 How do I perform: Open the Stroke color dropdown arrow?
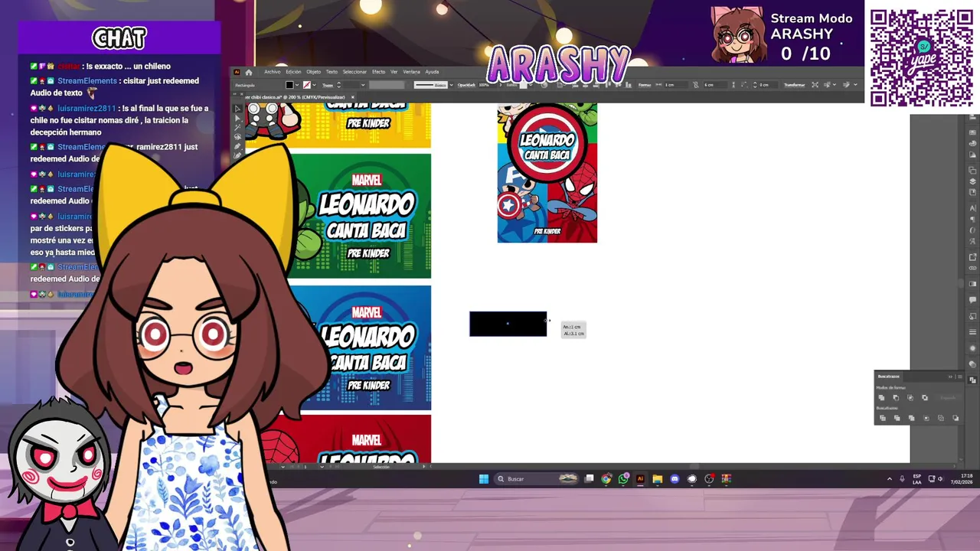pyautogui.click(x=315, y=85)
